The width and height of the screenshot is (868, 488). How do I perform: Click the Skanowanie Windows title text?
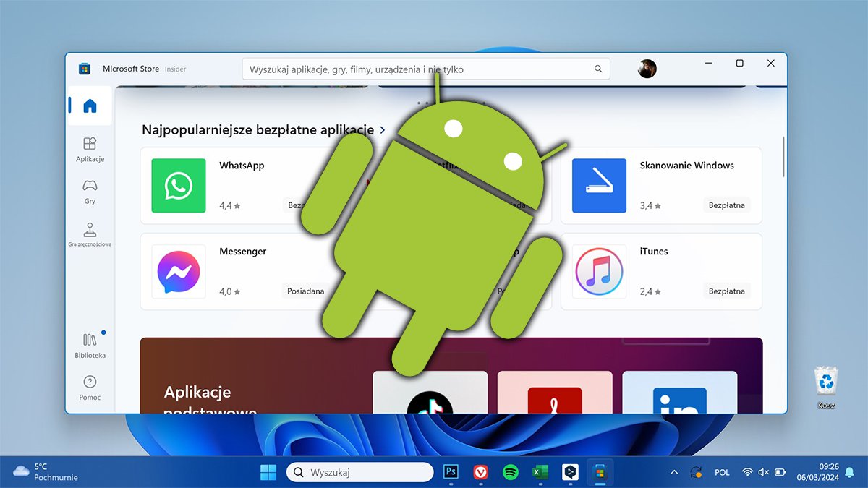coord(686,166)
